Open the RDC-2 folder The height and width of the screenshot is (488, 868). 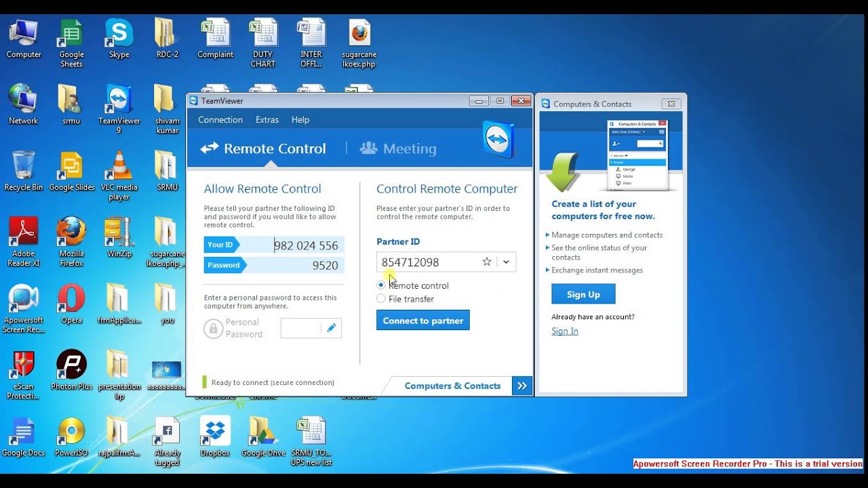(167, 39)
